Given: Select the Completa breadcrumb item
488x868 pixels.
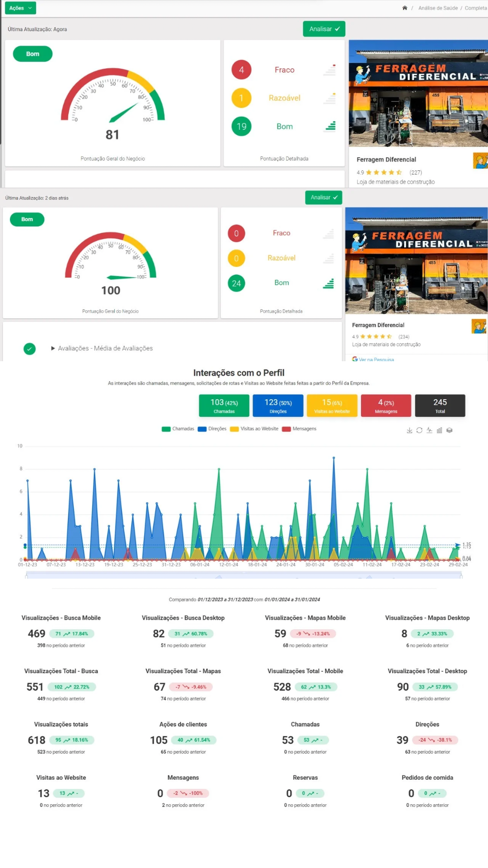Looking at the screenshot, I should [x=475, y=8].
